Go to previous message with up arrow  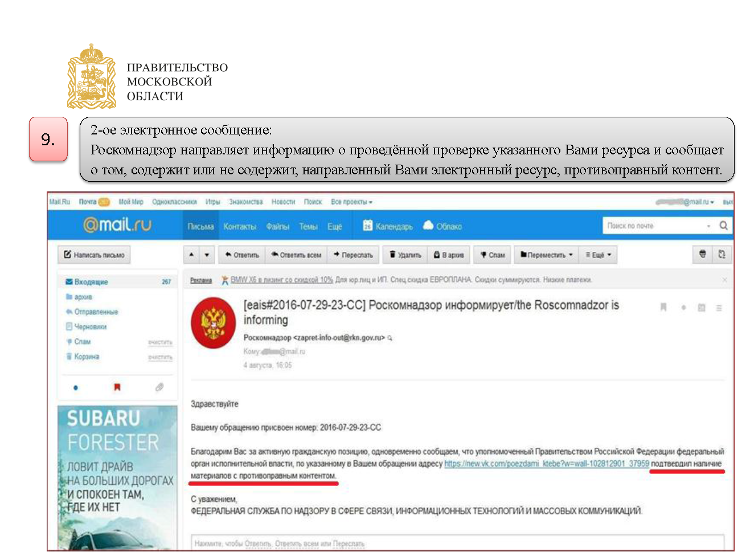point(192,255)
